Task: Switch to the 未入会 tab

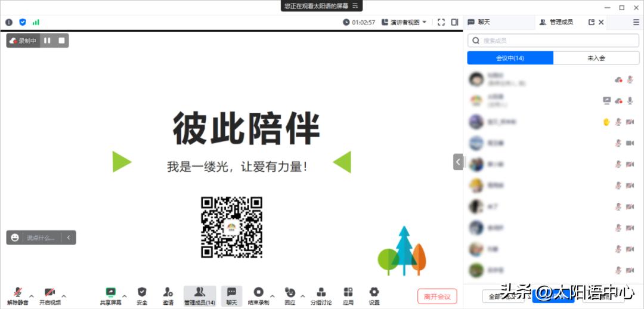Action: 596,58
